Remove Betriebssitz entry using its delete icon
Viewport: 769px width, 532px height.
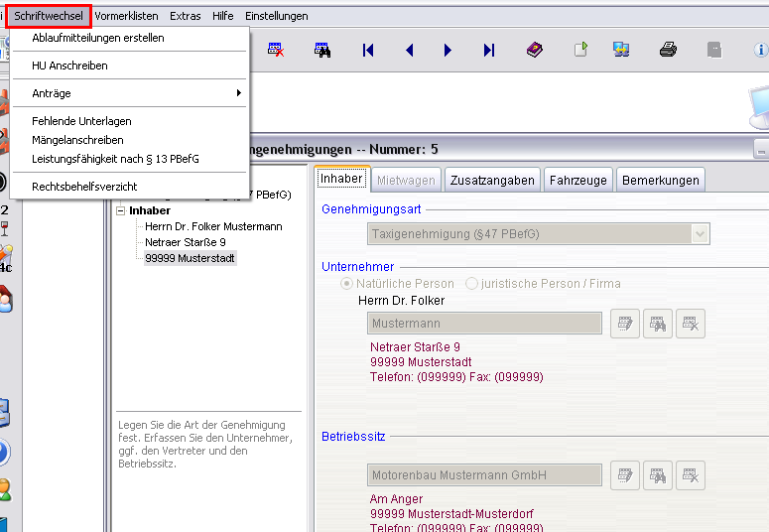[x=692, y=475]
